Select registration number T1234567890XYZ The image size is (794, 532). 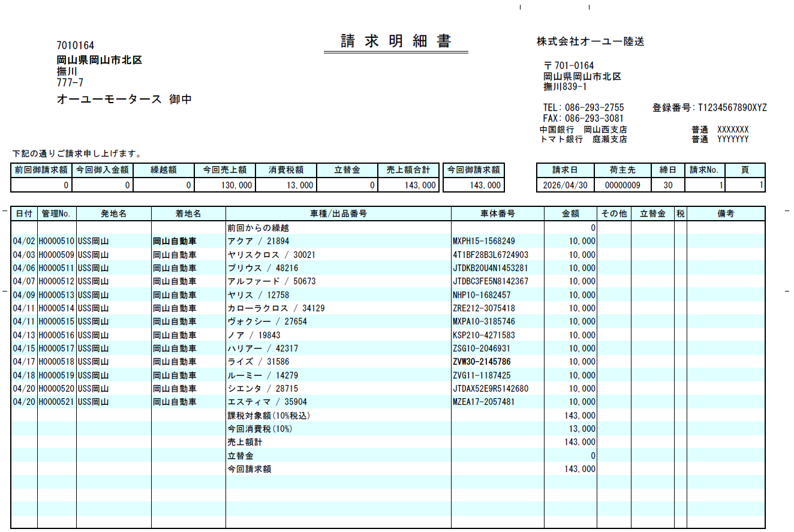(732, 108)
